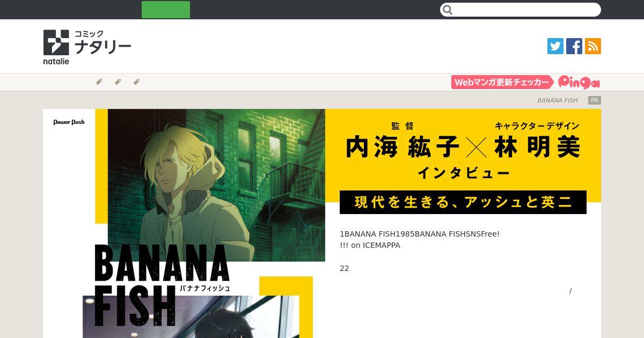Click the PR badge
This screenshot has width=644, height=338.
[x=595, y=100]
